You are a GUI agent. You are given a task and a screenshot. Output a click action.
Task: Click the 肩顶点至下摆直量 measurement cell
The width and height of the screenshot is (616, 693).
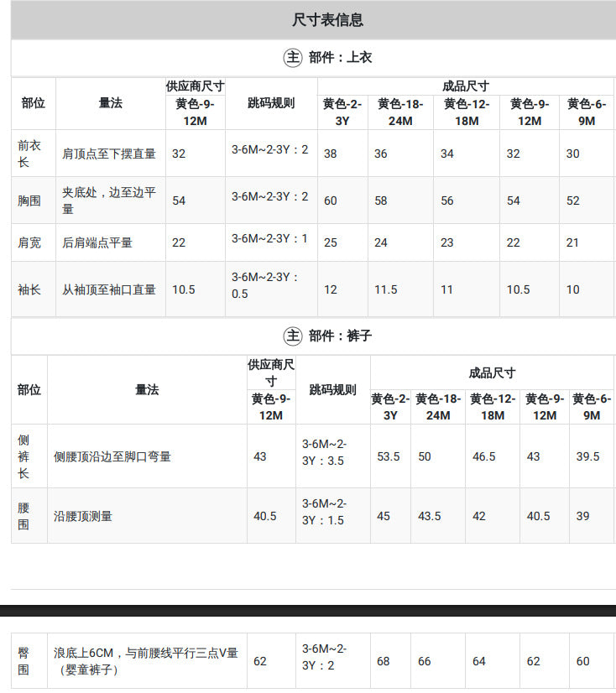click(x=111, y=154)
